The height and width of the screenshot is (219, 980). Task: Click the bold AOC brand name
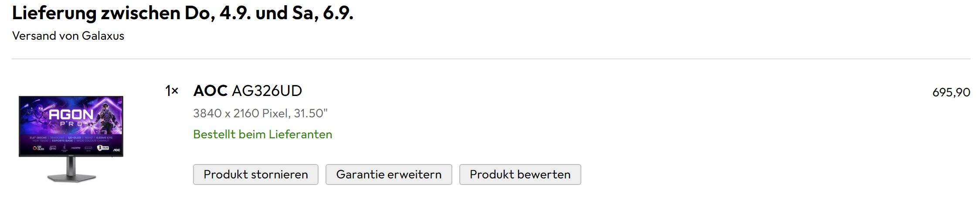pos(210,91)
